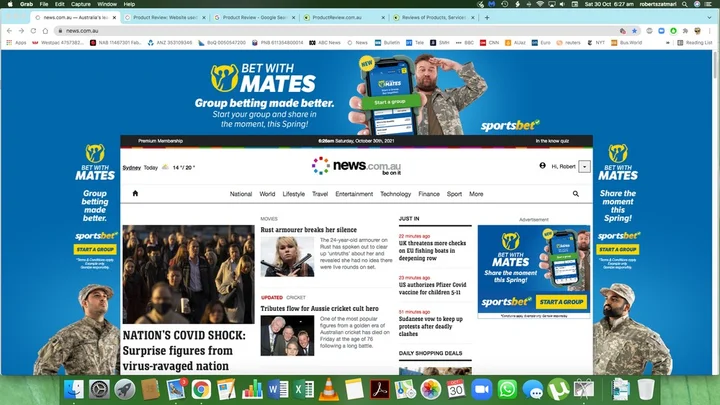Go to the news.com.au home icon
This screenshot has width=720, height=405.
135,193
